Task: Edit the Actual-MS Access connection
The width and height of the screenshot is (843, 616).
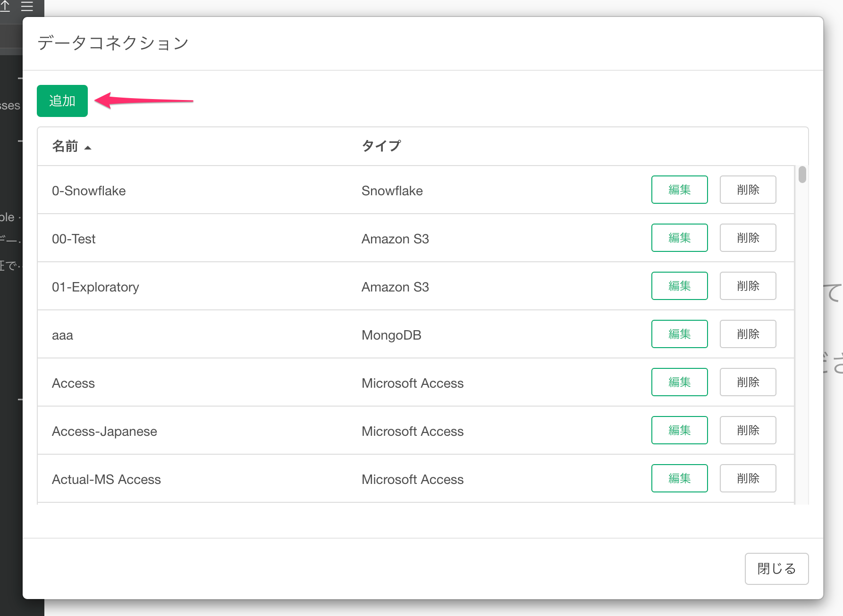Action: coord(679,478)
